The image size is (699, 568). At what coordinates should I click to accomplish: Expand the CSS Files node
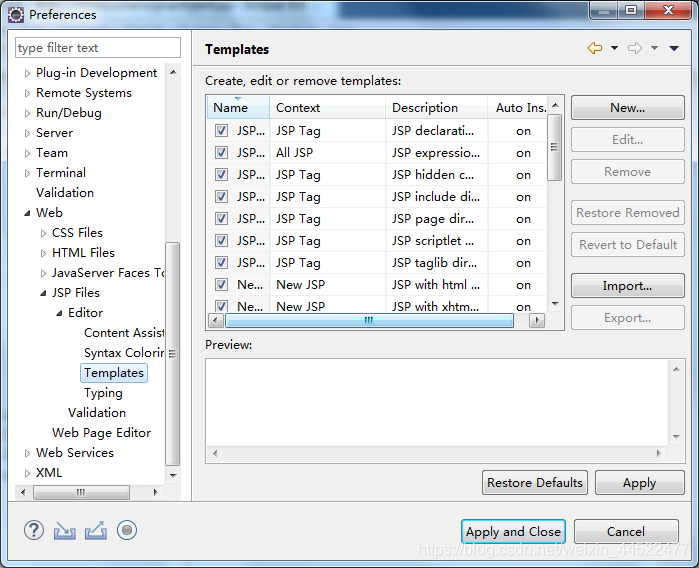(x=43, y=233)
